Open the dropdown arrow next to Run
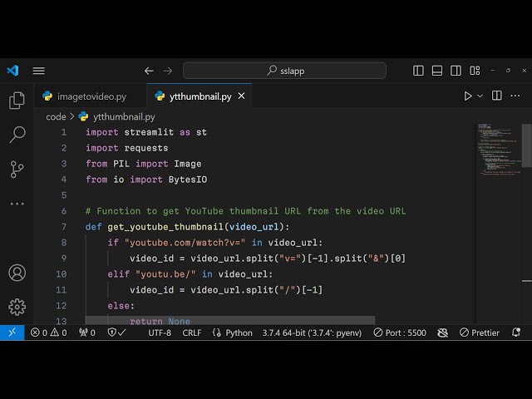This screenshot has height=399, width=532. [x=480, y=96]
